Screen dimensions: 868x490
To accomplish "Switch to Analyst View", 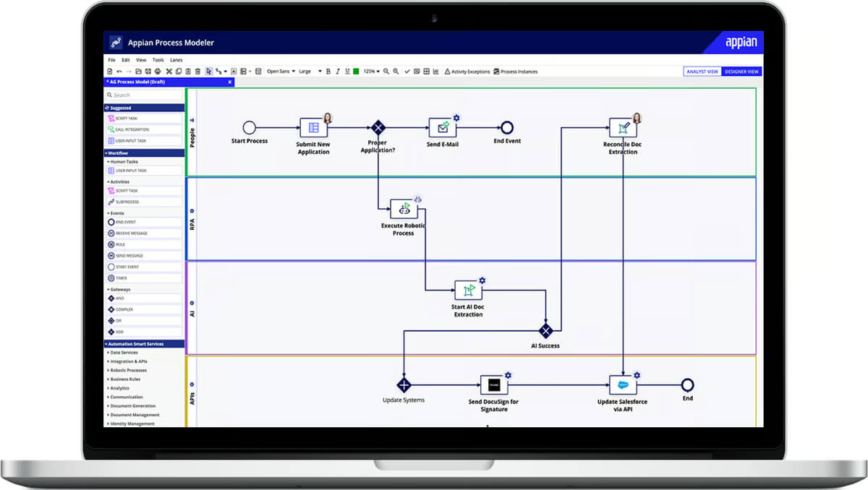I will [702, 72].
